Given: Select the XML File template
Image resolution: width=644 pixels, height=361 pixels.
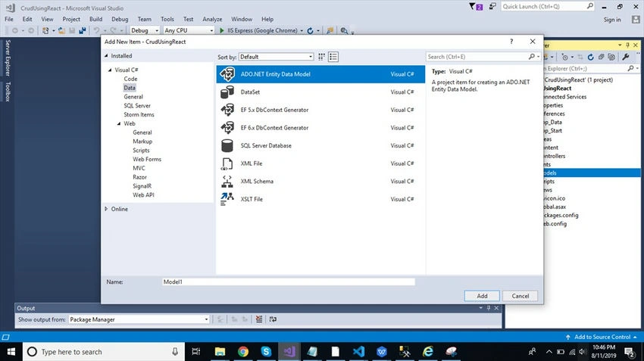Looking at the screenshot, I should coord(320,163).
